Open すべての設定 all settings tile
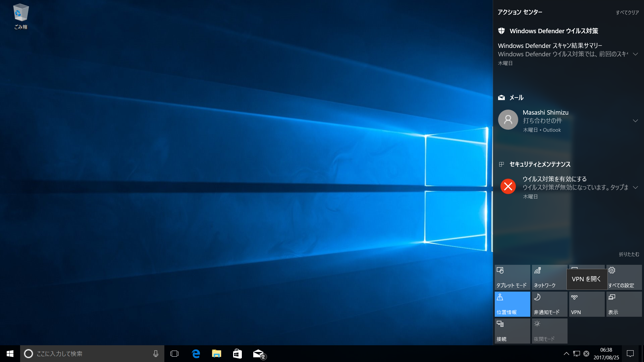This screenshot has width=644, height=362. pyautogui.click(x=624, y=277)
